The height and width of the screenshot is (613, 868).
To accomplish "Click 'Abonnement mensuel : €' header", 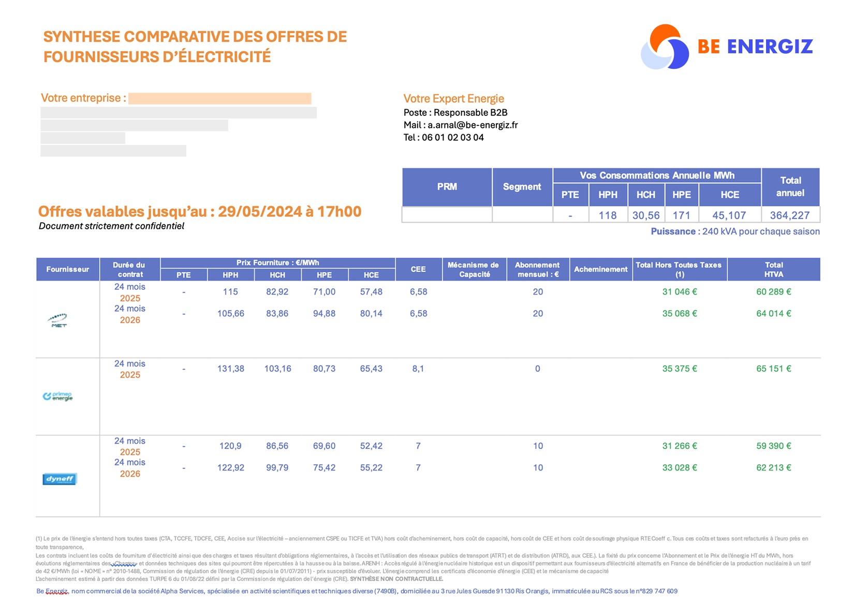I will pyautogui.click(x=538, y=269).
